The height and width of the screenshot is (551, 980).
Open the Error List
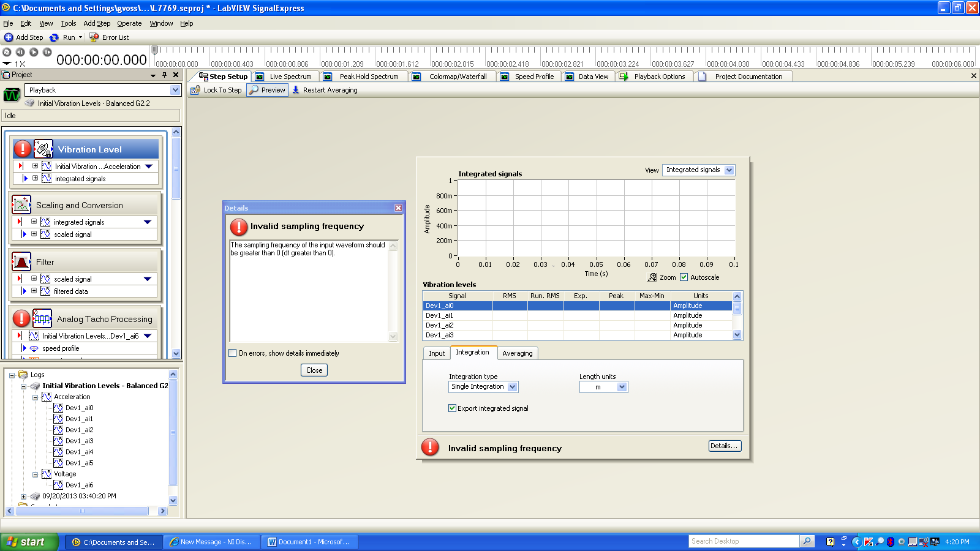[110, 37]
